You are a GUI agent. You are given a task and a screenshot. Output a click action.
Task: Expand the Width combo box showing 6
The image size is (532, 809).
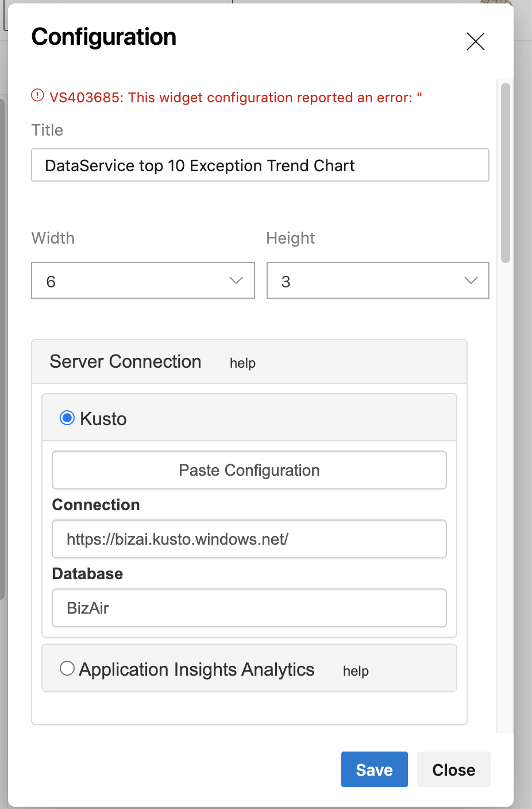[x=143, y=280]
